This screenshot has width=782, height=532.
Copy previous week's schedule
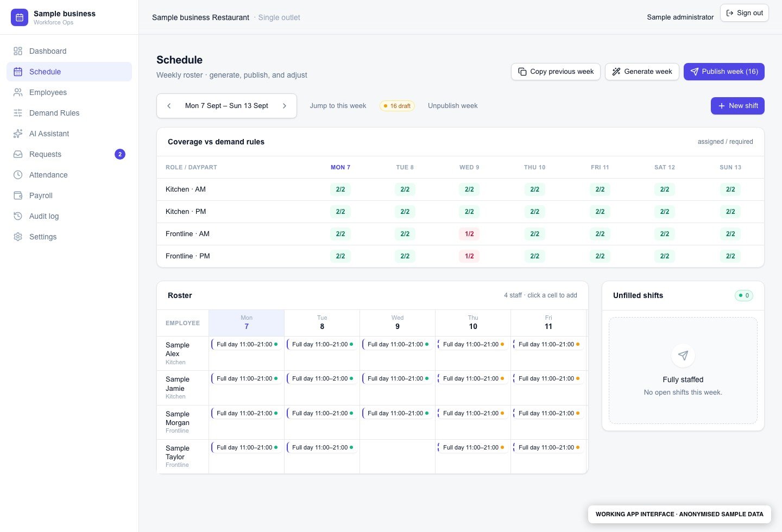point(556,72)
